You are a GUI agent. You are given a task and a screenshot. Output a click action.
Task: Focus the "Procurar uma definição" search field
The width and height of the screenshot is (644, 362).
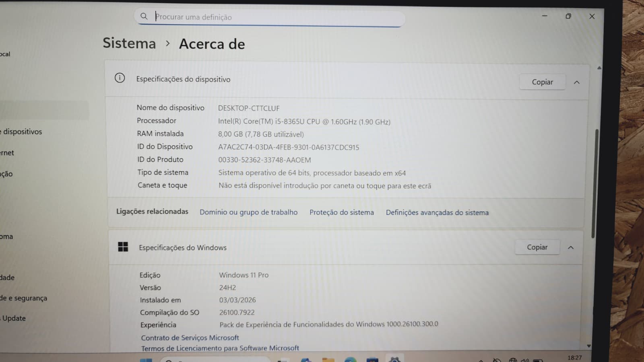[x=269, y=17]
